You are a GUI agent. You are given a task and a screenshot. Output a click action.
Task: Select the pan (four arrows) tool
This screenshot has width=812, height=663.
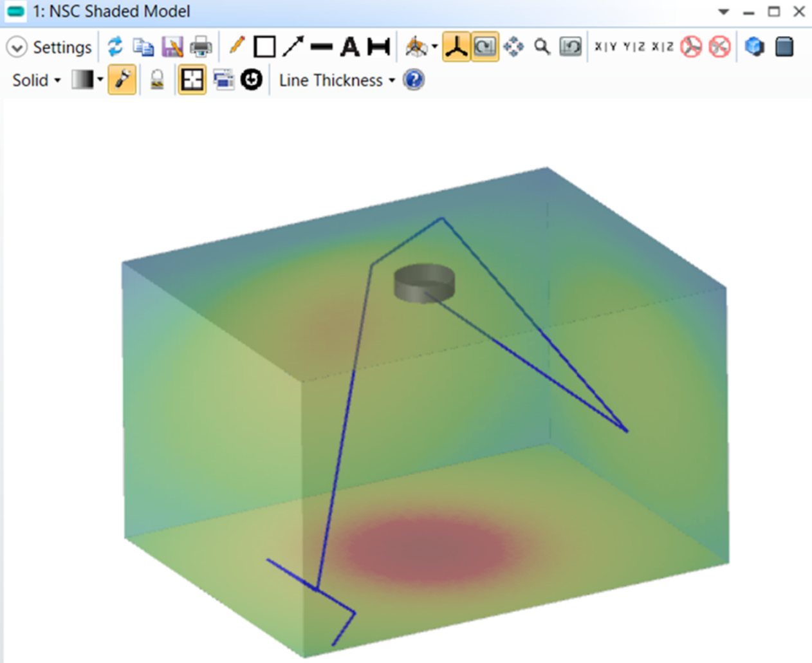pos(513,47)
